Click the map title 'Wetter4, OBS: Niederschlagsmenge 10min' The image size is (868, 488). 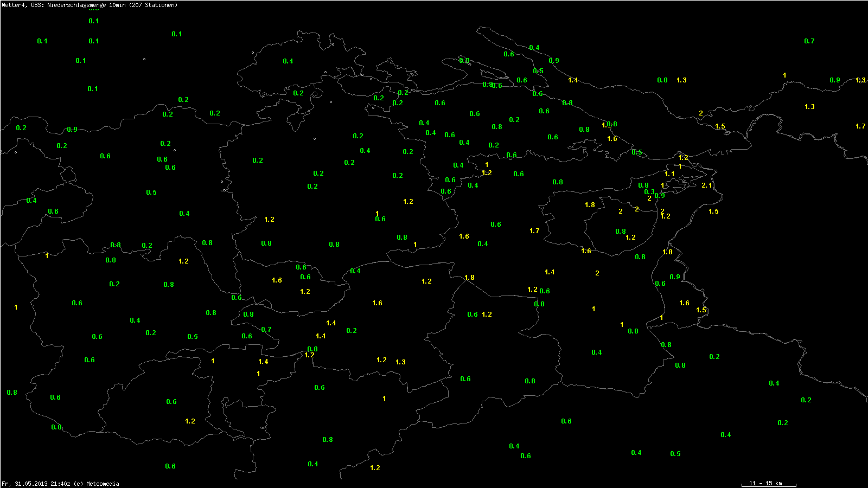(x=64, y=5)
